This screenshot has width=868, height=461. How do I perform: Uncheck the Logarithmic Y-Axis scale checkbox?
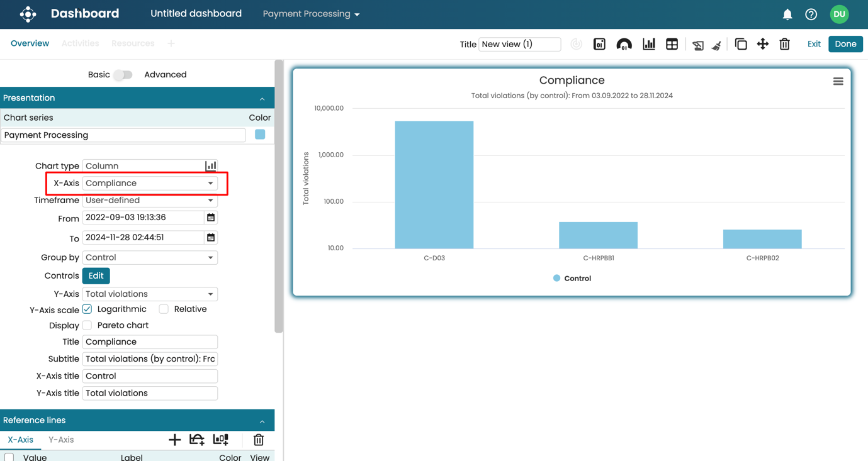[x=87, y=309]
